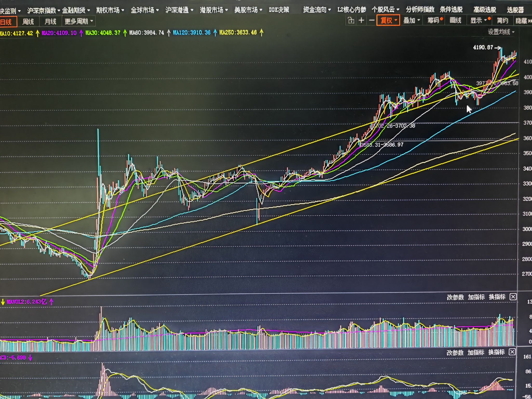Zoom out chart with minus icon
This screenshot has height=399, width=532.
pyautogui.click(x=372, y=21)
